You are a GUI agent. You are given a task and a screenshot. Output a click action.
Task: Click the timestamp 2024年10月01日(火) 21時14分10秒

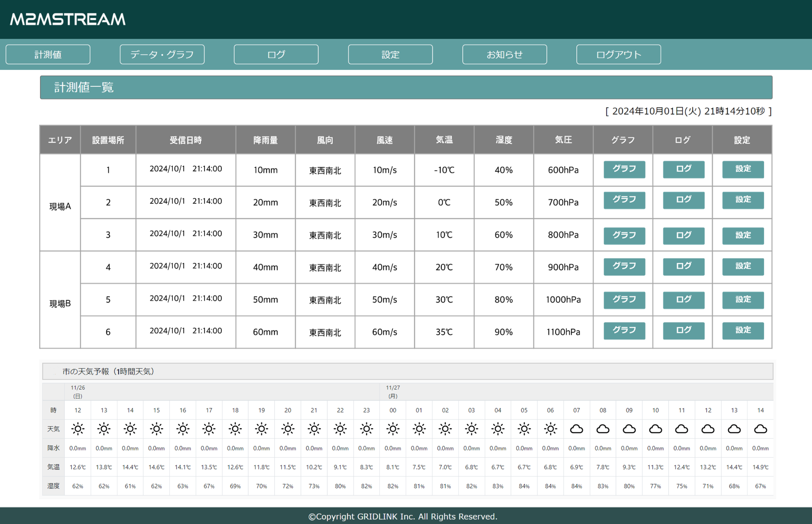click(x=689, y=111)
